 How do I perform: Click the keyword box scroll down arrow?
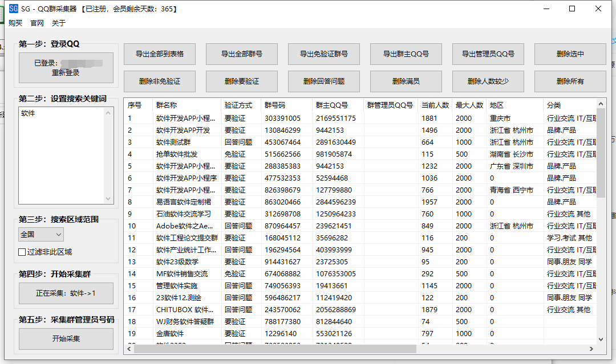108,199
